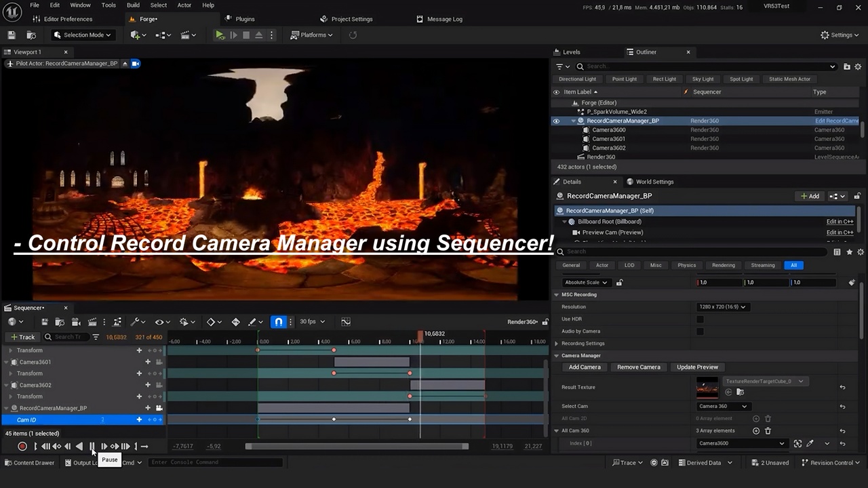Add element to All Cam 360 array

(x=756, y=430)
